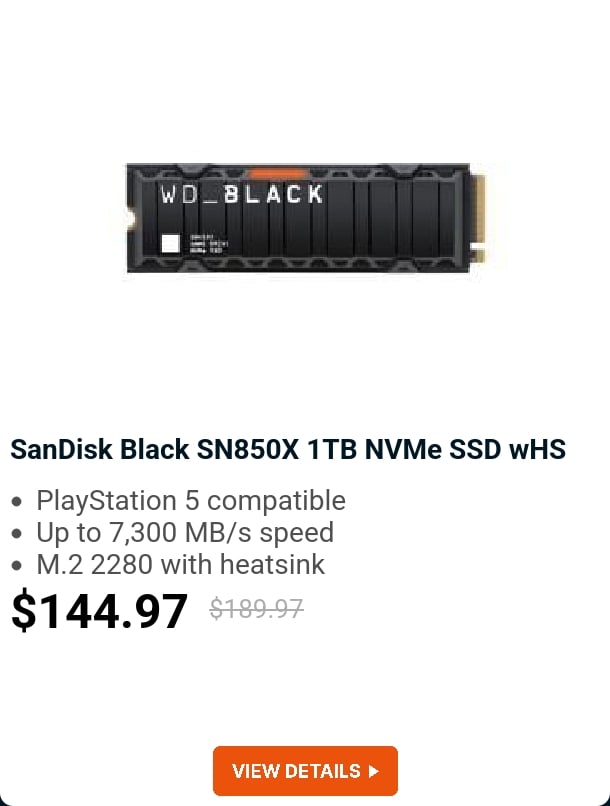The width and height of the screenshot is (610, 806).
Task: Click the small spec text on the SSD
Action: pos(205,243)
